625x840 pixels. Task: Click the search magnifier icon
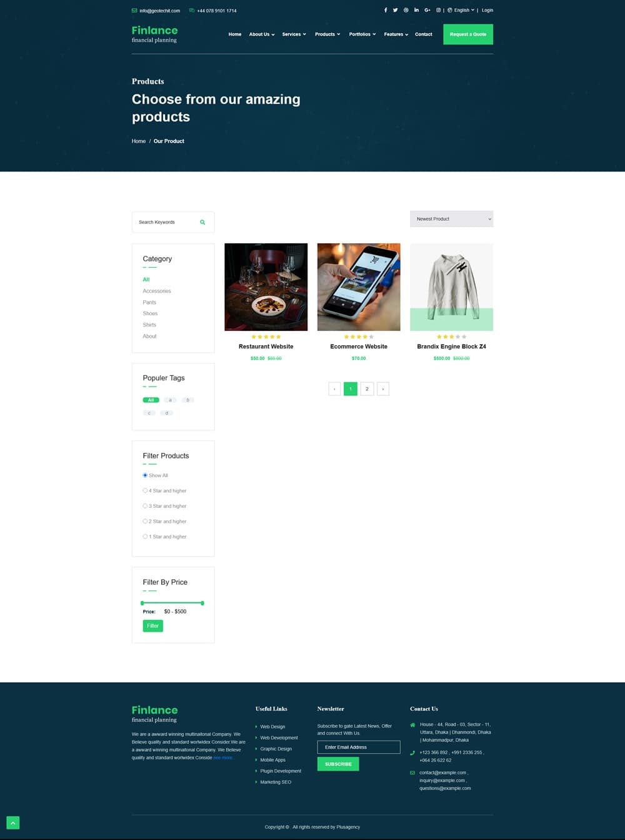coord(202,222)
